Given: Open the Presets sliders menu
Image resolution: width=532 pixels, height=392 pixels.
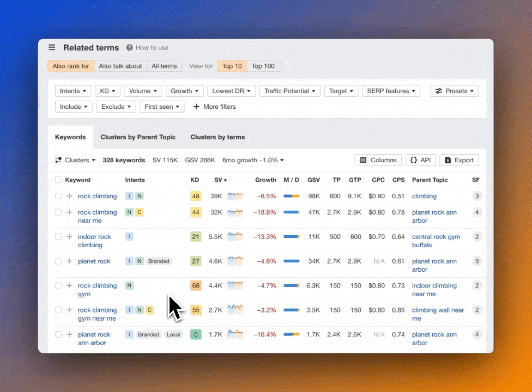Looking at the screenshot, I should 455,91.
